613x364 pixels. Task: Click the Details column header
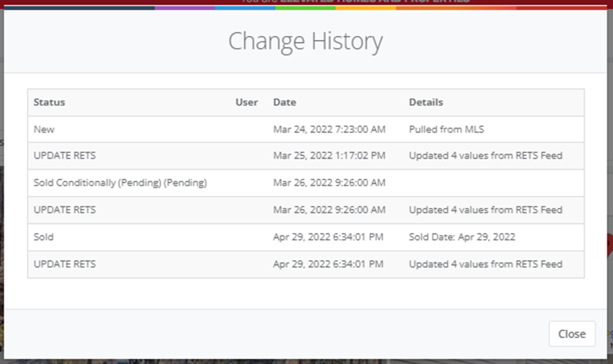[x=426, y=102]
